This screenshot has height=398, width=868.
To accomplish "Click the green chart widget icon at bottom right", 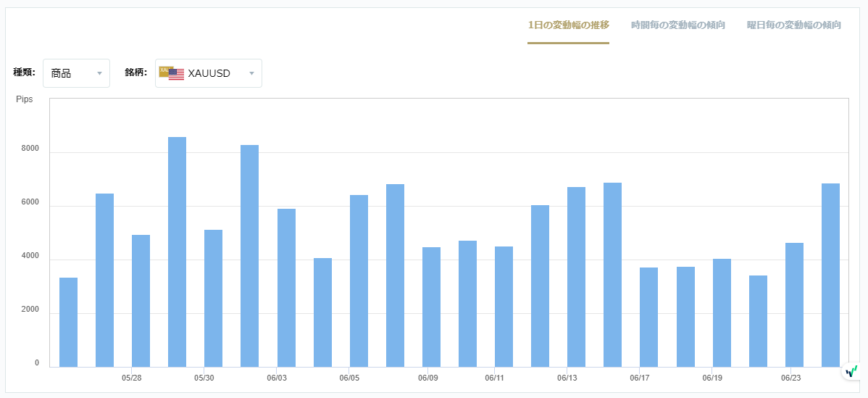I will coord(853,370).
